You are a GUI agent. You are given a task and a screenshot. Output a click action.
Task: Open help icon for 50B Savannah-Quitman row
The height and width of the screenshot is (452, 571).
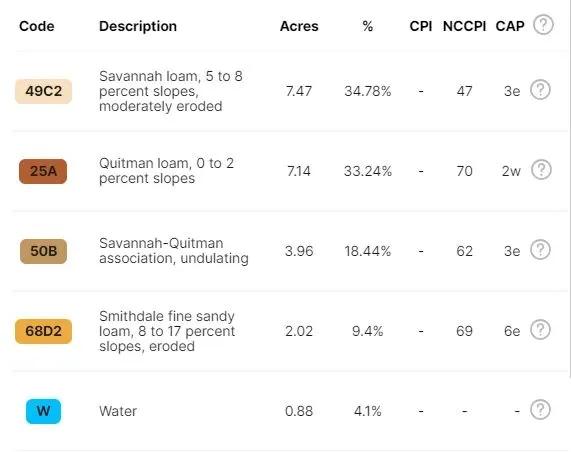(x=540, y=249)
